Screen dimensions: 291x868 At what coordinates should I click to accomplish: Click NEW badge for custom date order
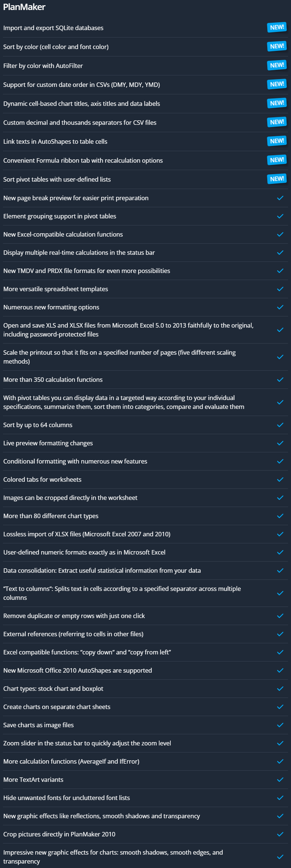point(277,84)
